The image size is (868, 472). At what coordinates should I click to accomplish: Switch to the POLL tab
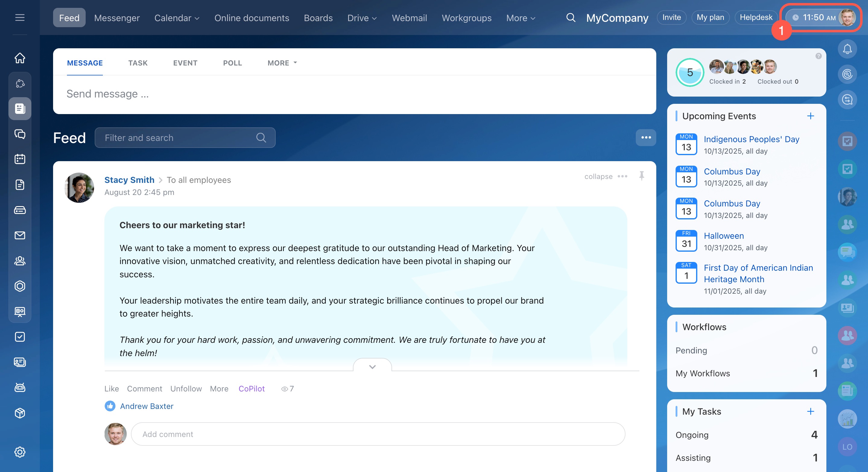point(232,63)
